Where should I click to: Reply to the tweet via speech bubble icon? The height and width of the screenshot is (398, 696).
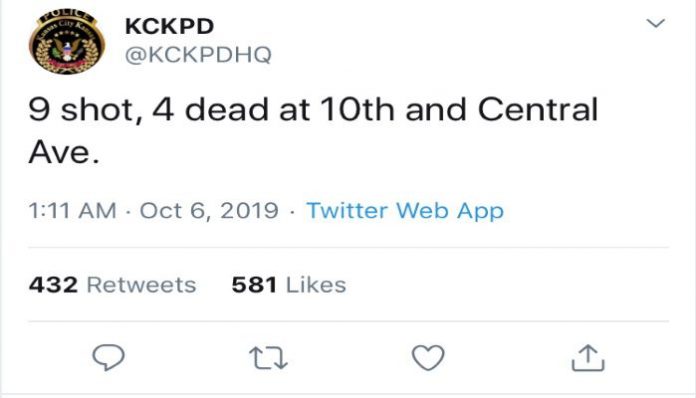(x=108, y=357)
